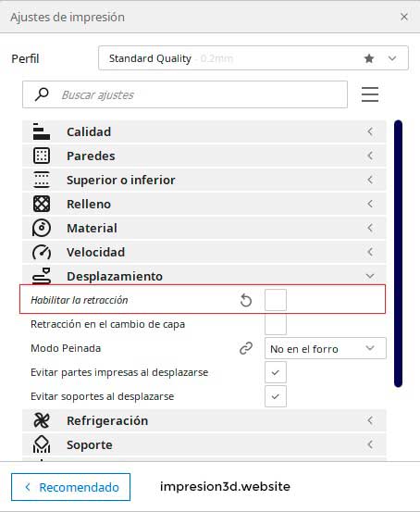
Task: Enable the Habilitar la retracción checkbox
Action: [x=276, y=300]
